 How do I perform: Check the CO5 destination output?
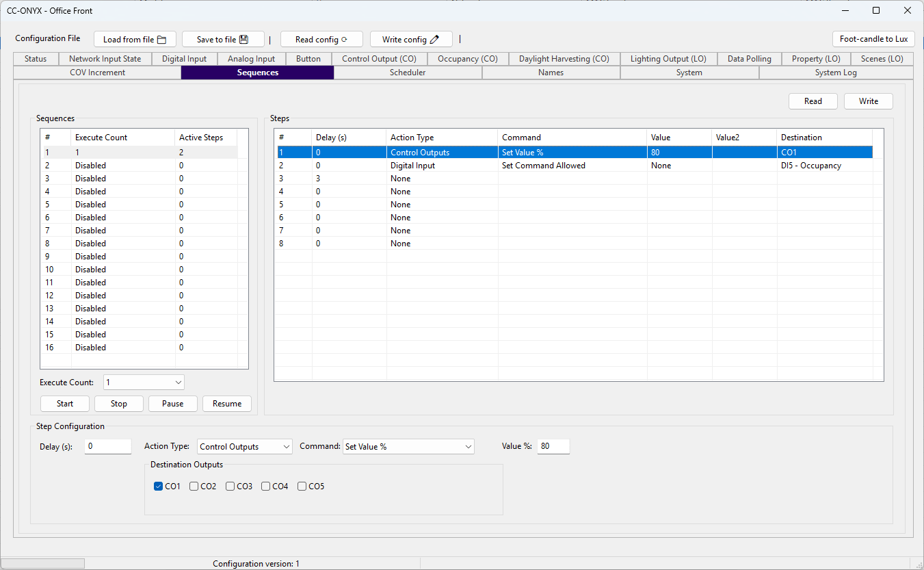tap(302, 487)
